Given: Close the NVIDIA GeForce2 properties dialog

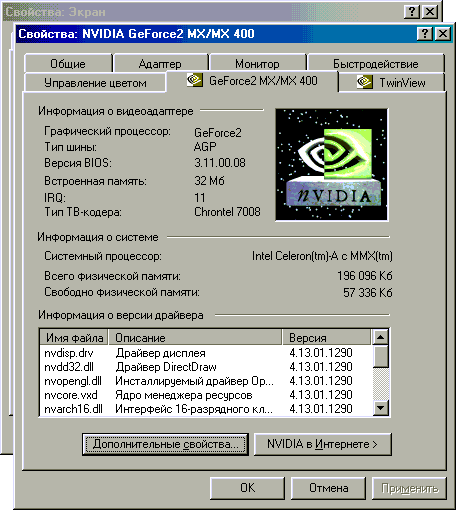Looking at the screenshot, I should [x=443, y=34].
